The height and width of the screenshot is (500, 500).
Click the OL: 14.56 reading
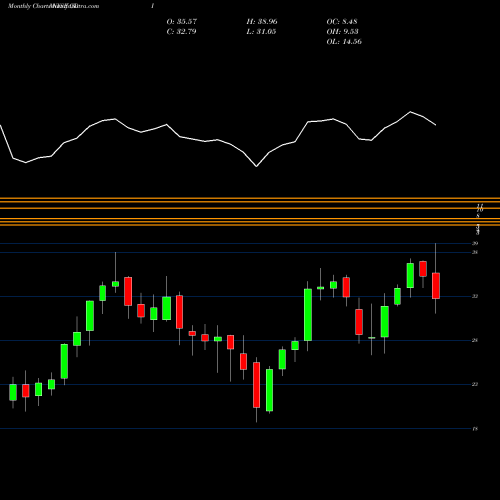point(344,42)
